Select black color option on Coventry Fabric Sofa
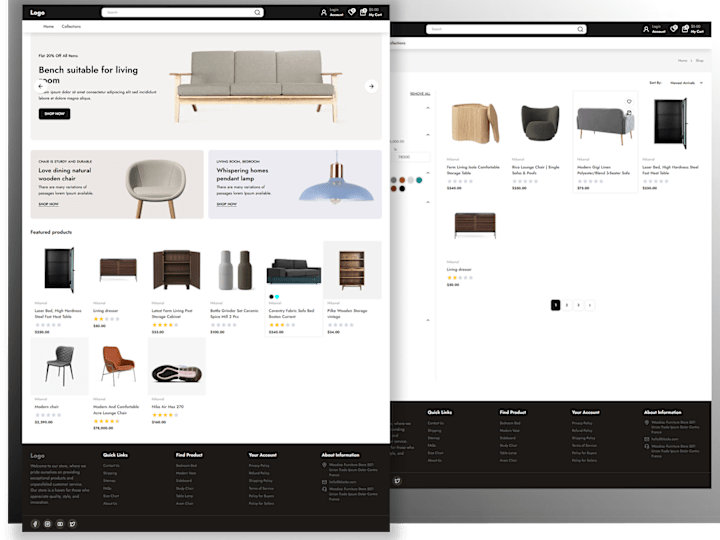 [271, 297]
